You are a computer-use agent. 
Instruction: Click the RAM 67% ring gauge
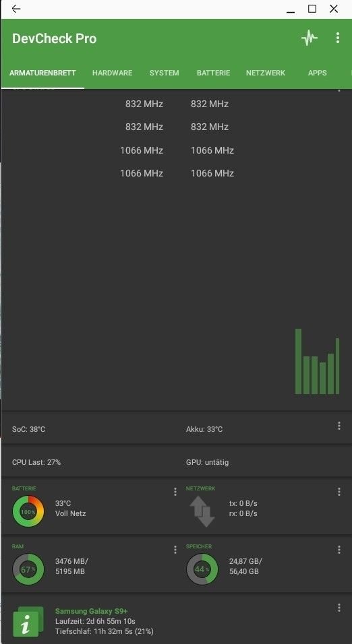click(28, 569)
